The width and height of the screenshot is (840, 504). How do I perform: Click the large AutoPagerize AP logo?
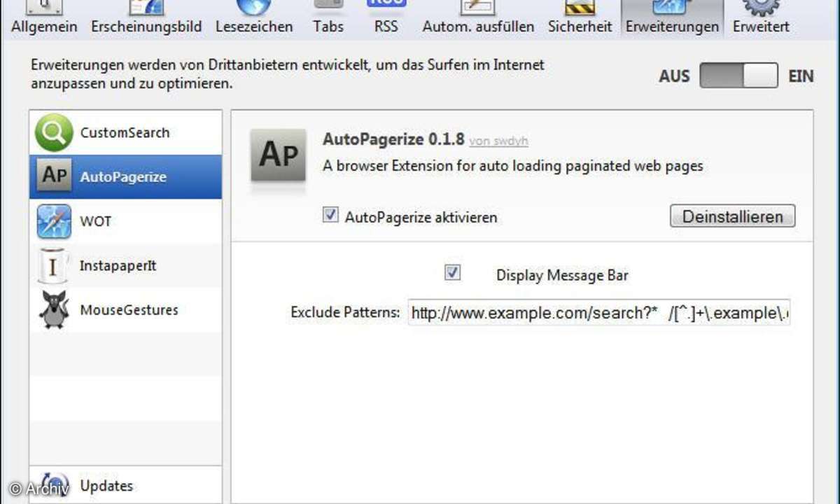pyautogui.click(x=279, y=155)
